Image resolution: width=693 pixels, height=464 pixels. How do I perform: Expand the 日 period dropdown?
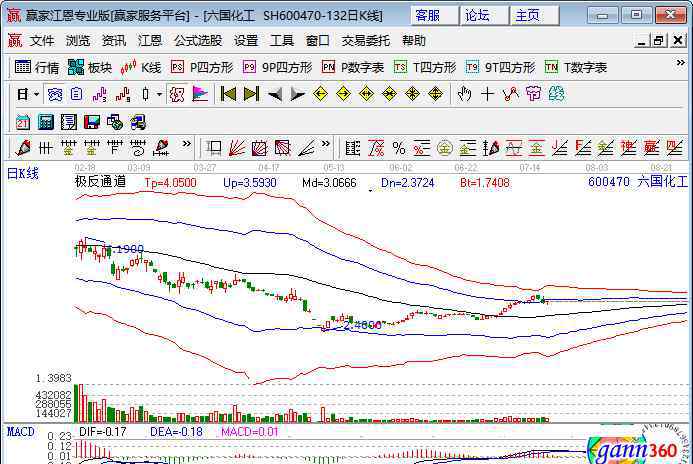28,94
